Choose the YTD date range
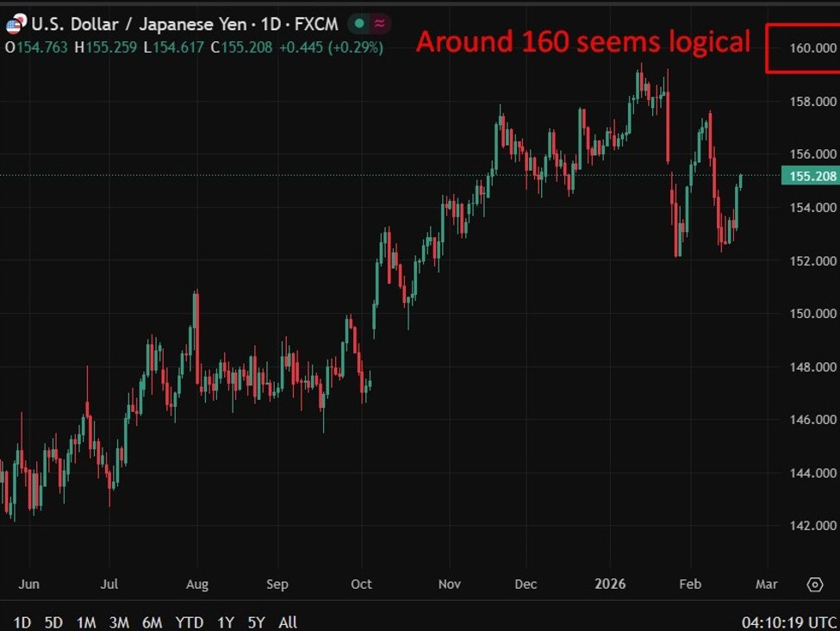The width and height of the screenshot is (840, 631). coord(189,622)
